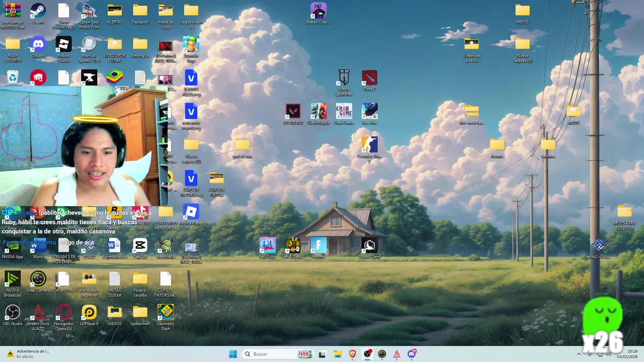Open the MDOS folder
The height and width of the screenshot is (362, 644).
coord(522,14)
